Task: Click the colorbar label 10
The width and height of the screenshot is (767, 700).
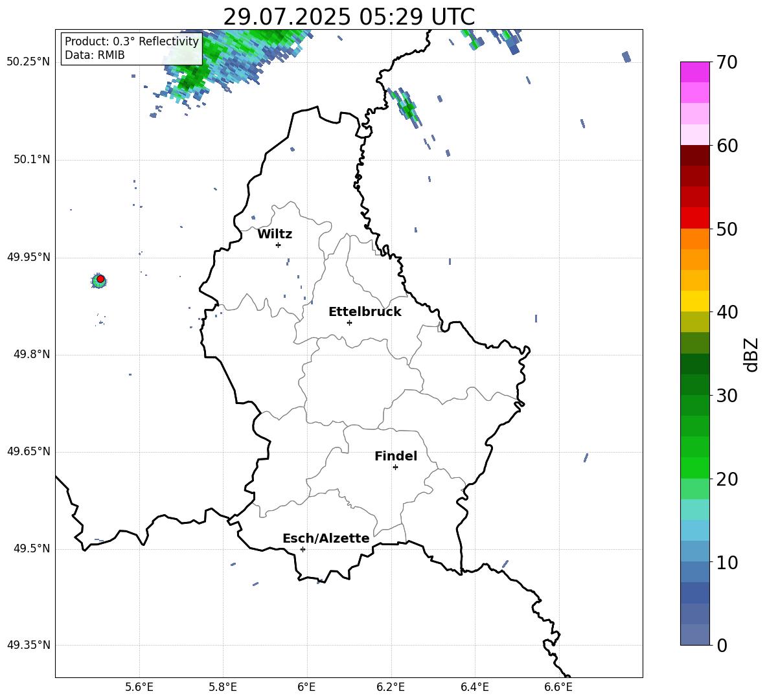Action: tap(726, 562)
